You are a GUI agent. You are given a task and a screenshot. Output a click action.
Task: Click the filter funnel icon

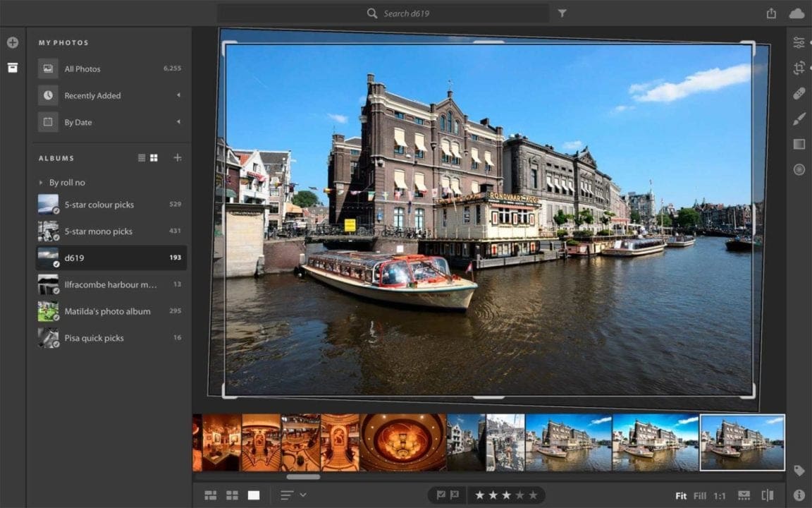coord(562,13)
